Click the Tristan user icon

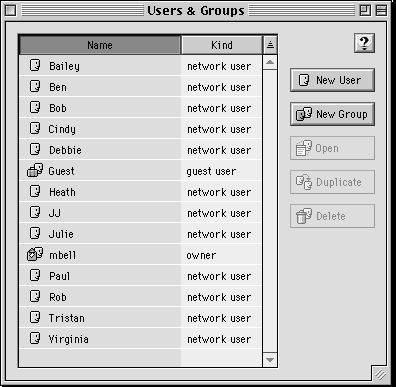pos(35,317)
